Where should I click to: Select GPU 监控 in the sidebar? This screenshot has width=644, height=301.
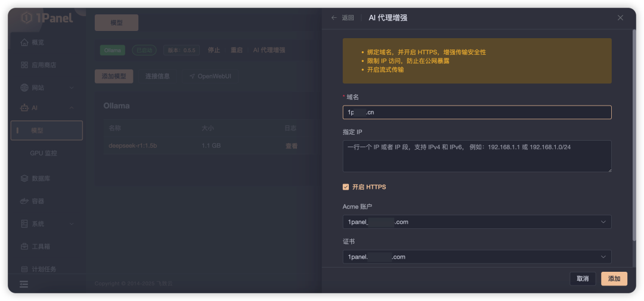click(x=44, y=153)
